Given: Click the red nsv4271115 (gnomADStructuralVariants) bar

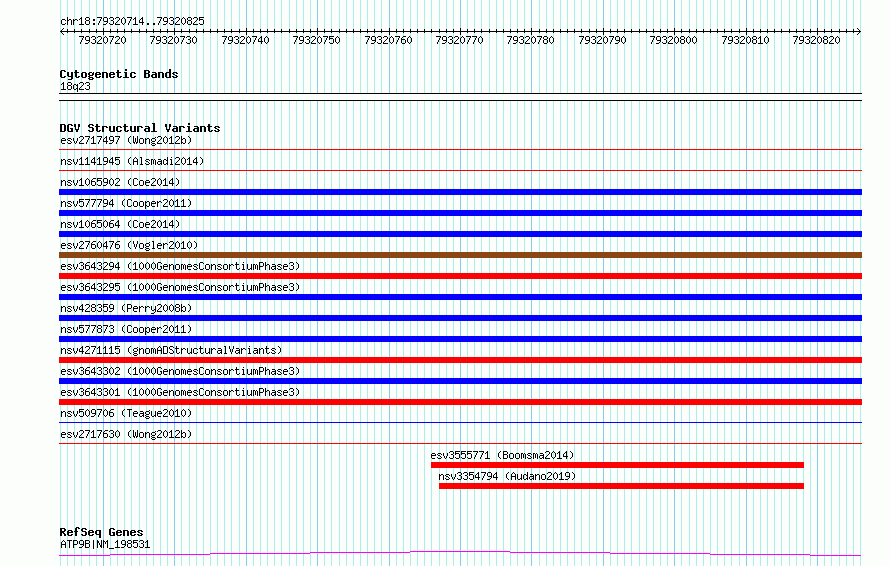Looking at the screenshot, I should point(460,360).
